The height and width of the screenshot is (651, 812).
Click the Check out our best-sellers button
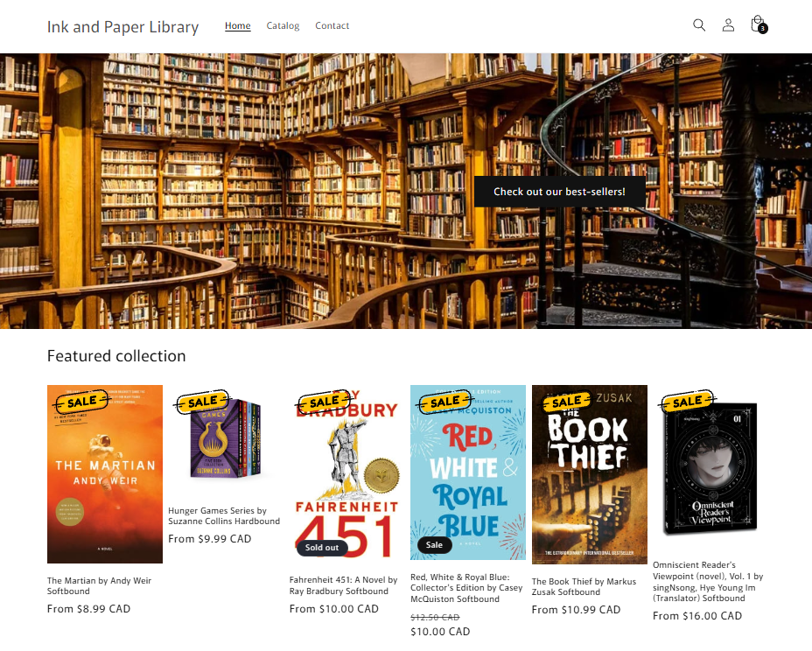pos(559,192)
